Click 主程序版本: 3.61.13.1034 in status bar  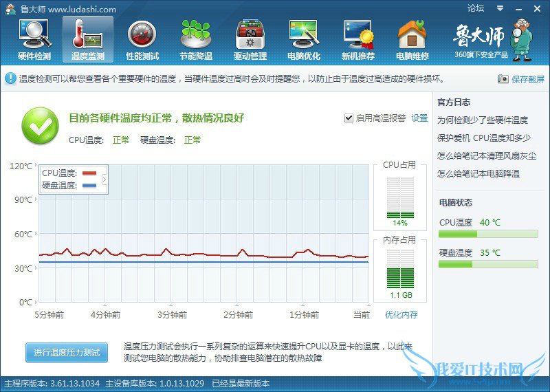(52, 384)
